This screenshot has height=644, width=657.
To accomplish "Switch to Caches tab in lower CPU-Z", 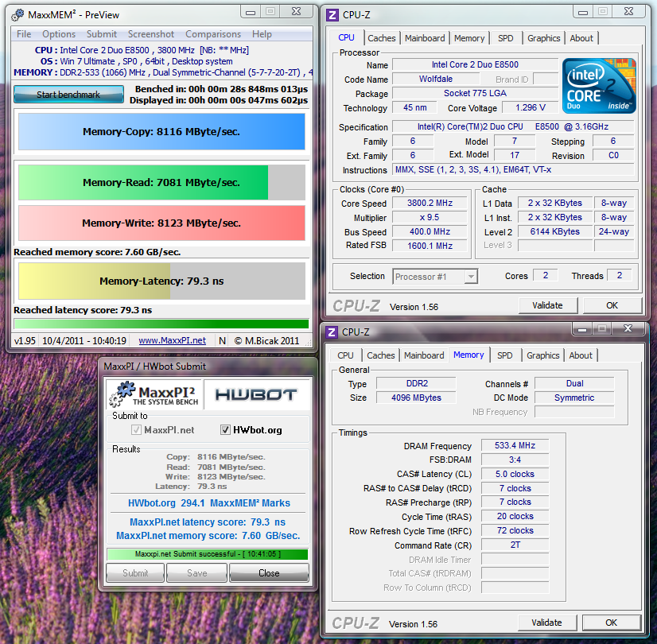I will 381,355.
